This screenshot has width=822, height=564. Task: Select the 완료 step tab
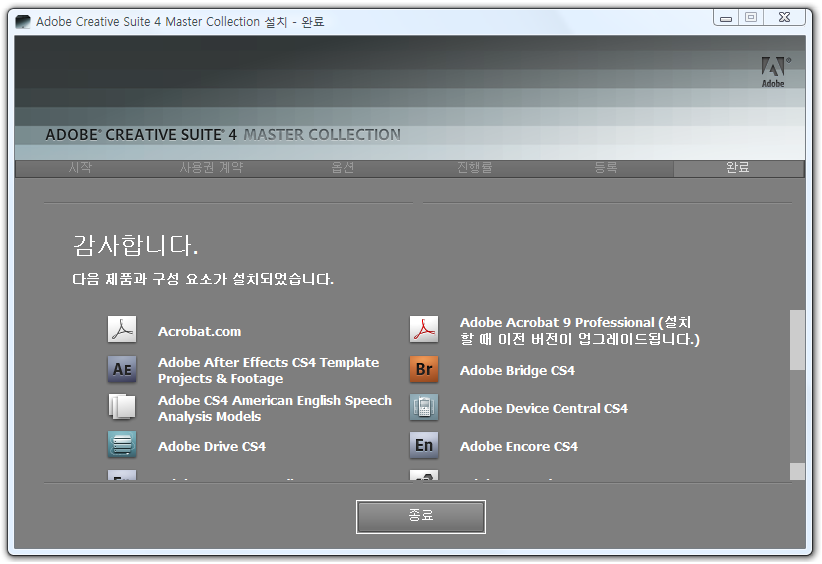coord(738,168)
